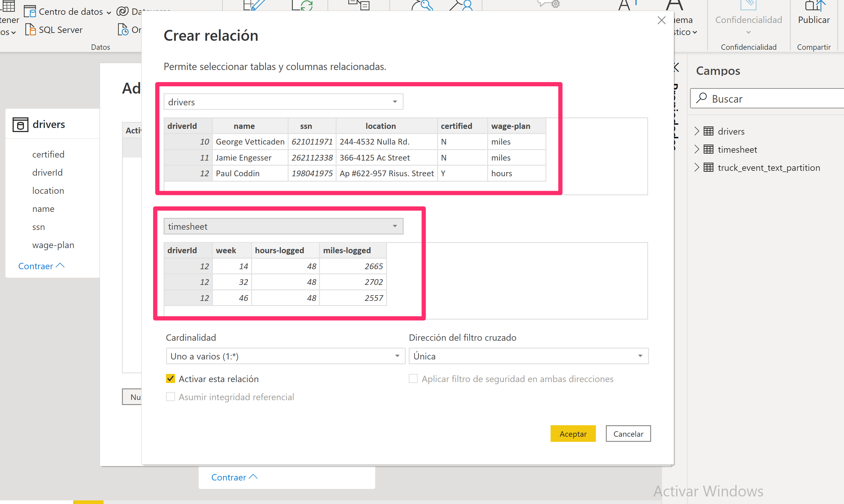Select the certified column header in the drivers preview
844x504 pixels.
click(x=462, y=126)
